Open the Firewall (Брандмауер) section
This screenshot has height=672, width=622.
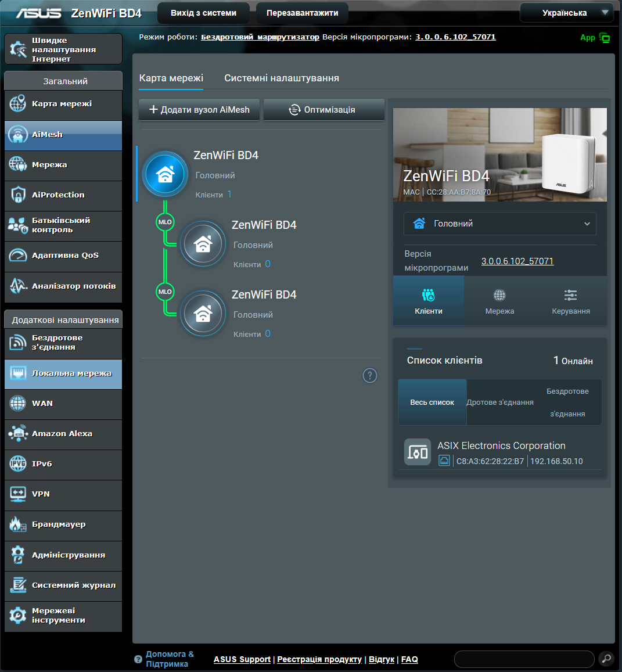tap(63, 524)
